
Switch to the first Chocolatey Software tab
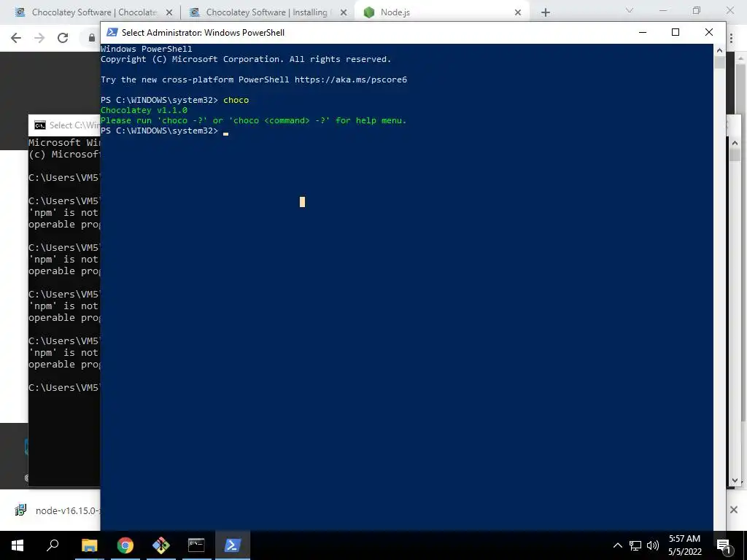(94, 12)
